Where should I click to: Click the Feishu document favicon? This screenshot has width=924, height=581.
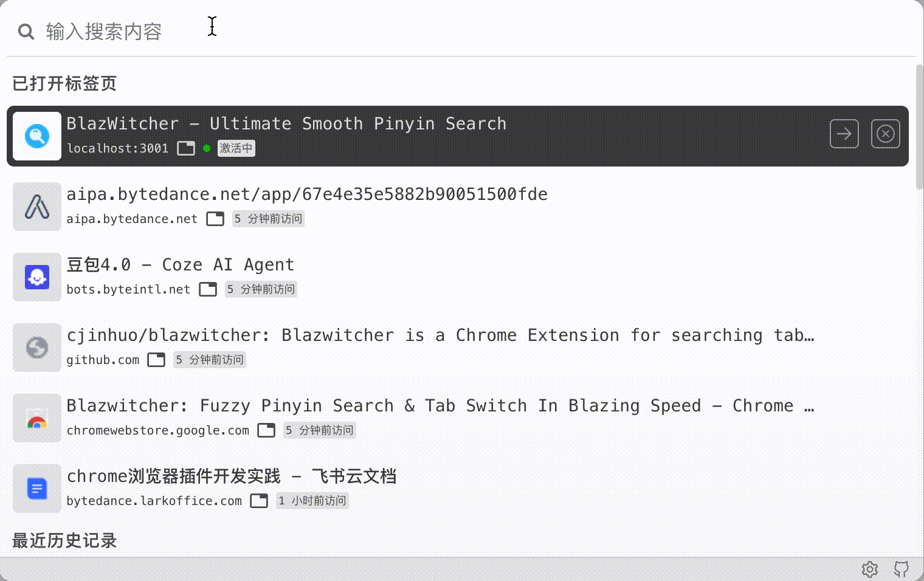37,489
